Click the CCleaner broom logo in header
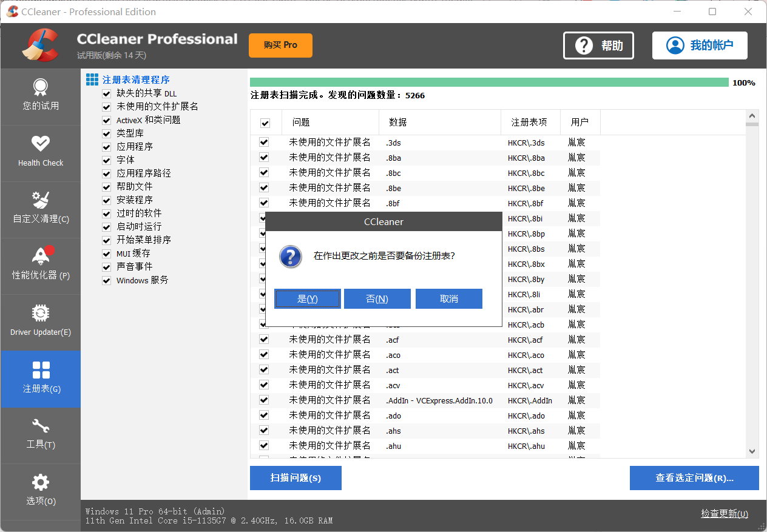Viewport: 767px width, 532px height. pos(40,45)
